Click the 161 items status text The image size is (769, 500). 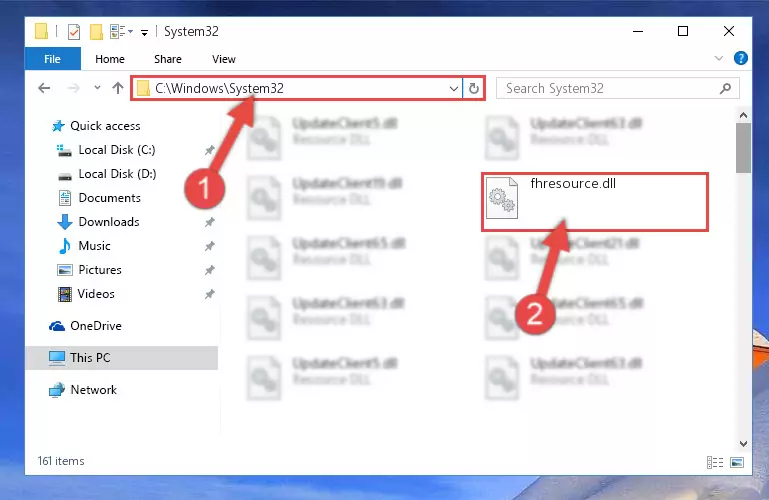click(61, 461)
